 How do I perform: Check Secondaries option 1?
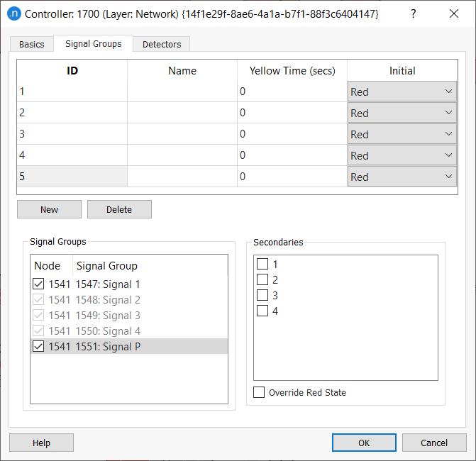click(x=262, y=264)
